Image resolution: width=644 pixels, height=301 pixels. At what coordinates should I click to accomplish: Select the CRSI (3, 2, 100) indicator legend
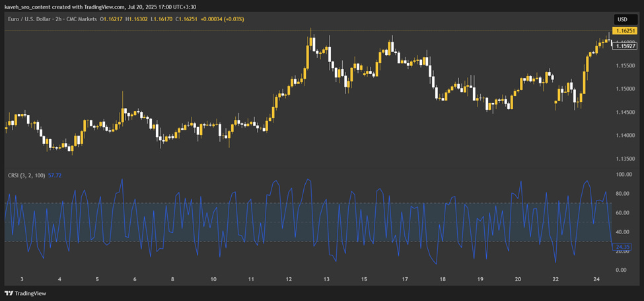[26, 175]
